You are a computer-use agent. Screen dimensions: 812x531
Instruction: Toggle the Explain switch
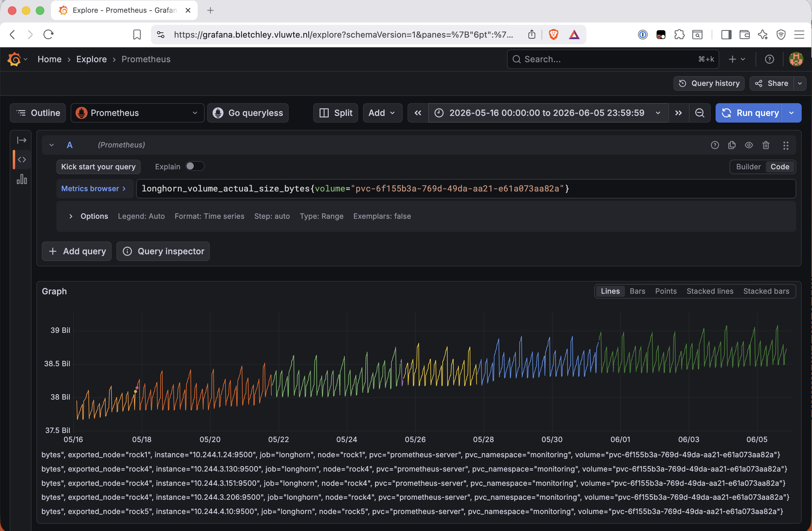click(195, 166)
